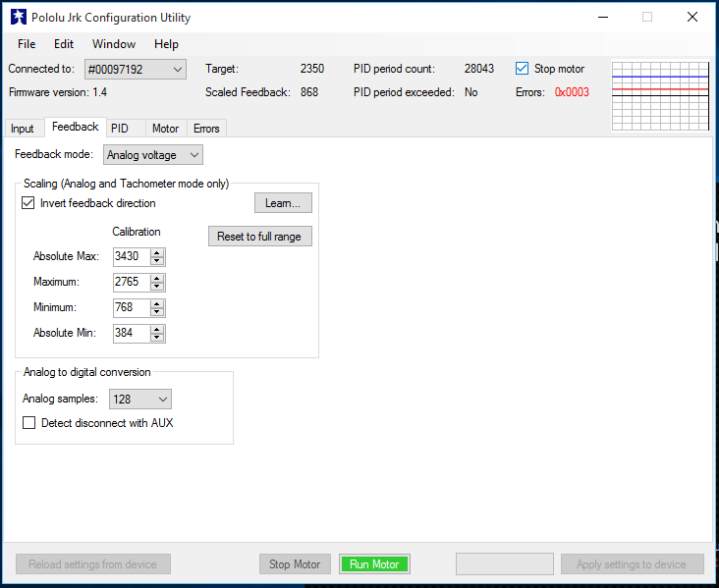
Task: Expand the Connected to device dropdown
Action: (x=136, y=69)
